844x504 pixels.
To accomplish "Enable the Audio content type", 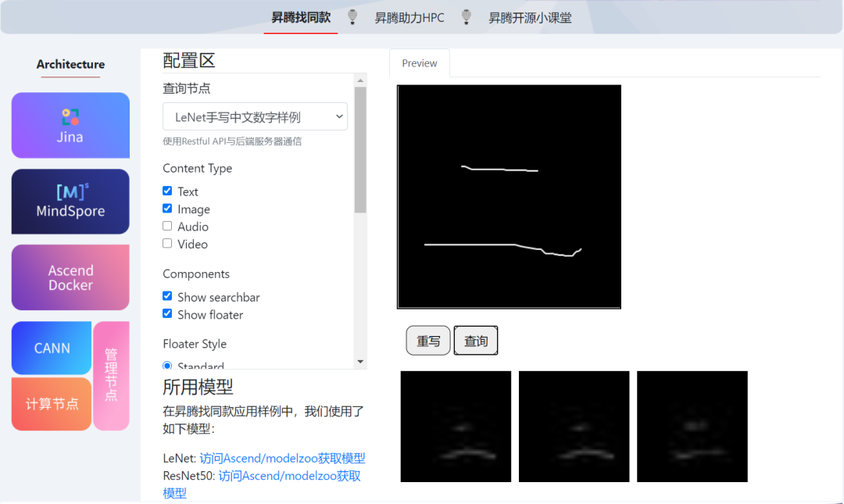I will (x=167, y=226).
